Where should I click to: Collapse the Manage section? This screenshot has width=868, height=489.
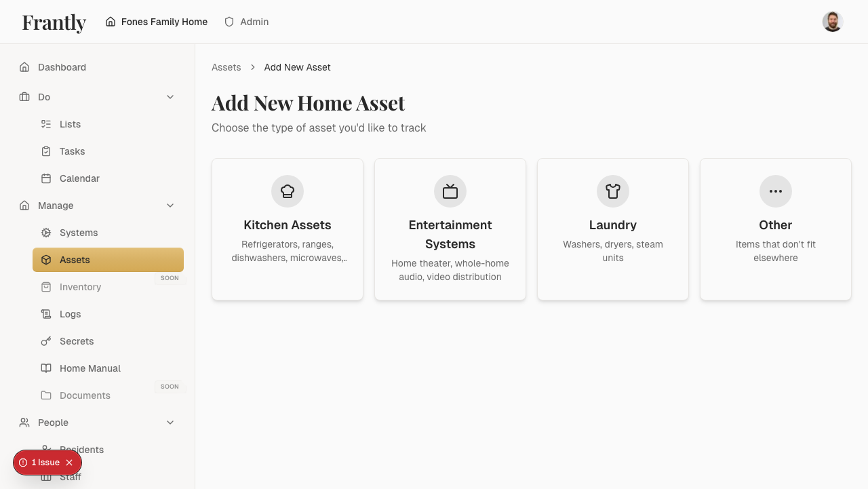pyautogui.click(x=170, y=206)
